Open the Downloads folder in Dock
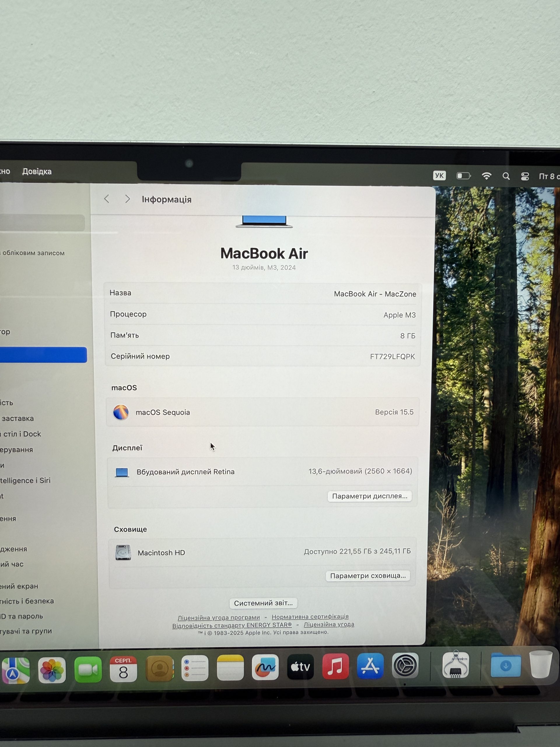 click(x=506, y=665)
